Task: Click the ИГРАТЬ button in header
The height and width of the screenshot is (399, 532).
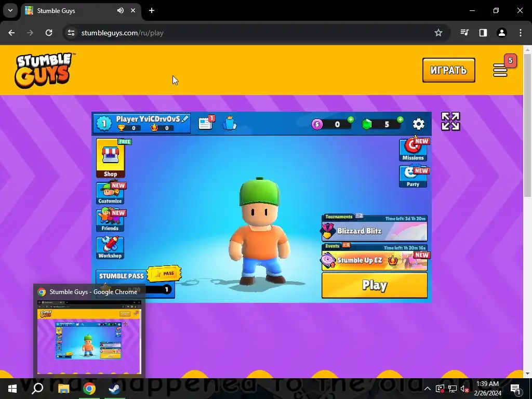Action: coord(448,70)
